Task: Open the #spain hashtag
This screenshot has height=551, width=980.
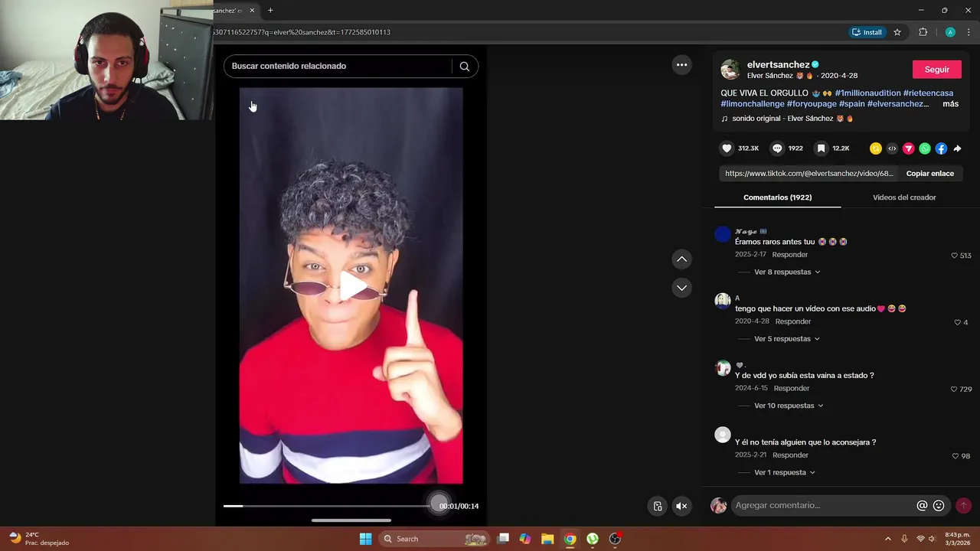Action: pos(851,104)
